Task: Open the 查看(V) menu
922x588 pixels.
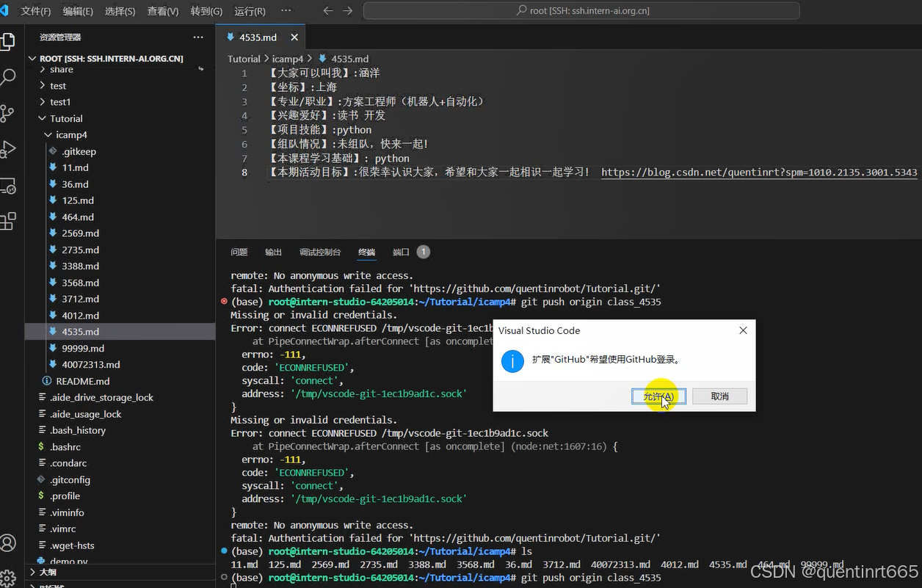Action: [x=163, y=11]
